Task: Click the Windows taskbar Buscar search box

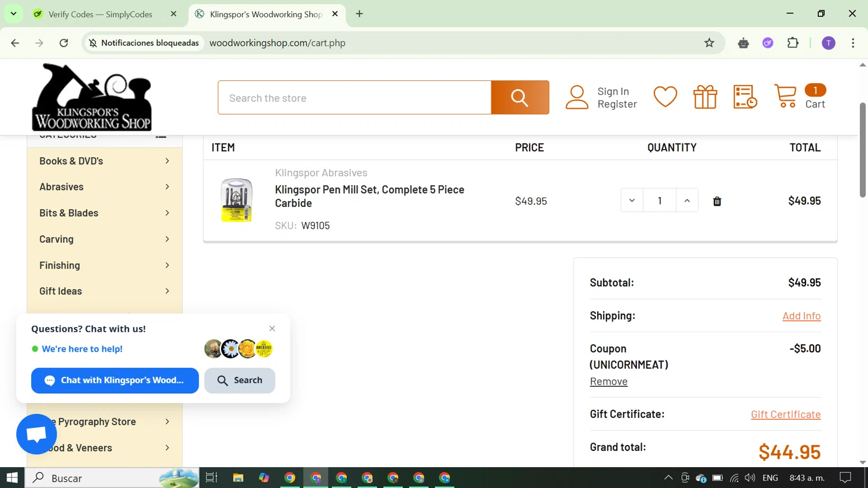Action: click(x=112, y=478)
